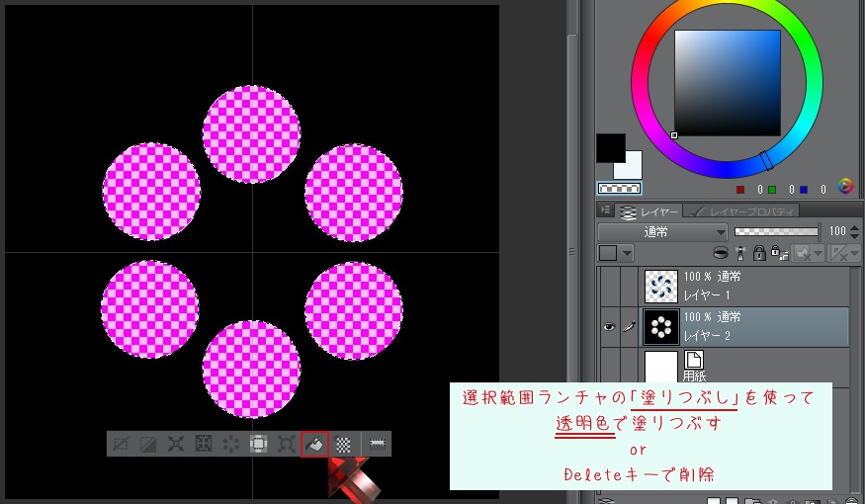Click Deselect icon in selection launcher
Image resolution: width=865 pixels, height=504 pixels.
(x=121, y=444)
